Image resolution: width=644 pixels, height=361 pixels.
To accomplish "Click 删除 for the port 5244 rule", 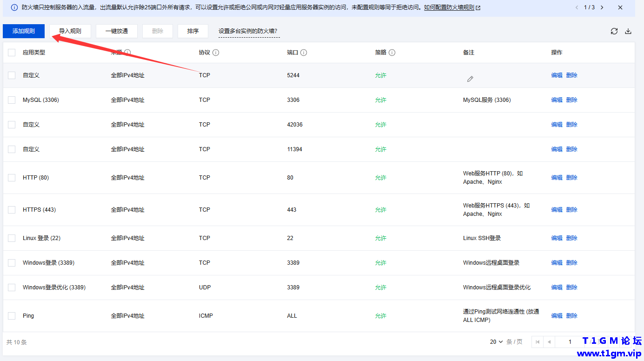I will pyautogui.click(x=571, y=75).
